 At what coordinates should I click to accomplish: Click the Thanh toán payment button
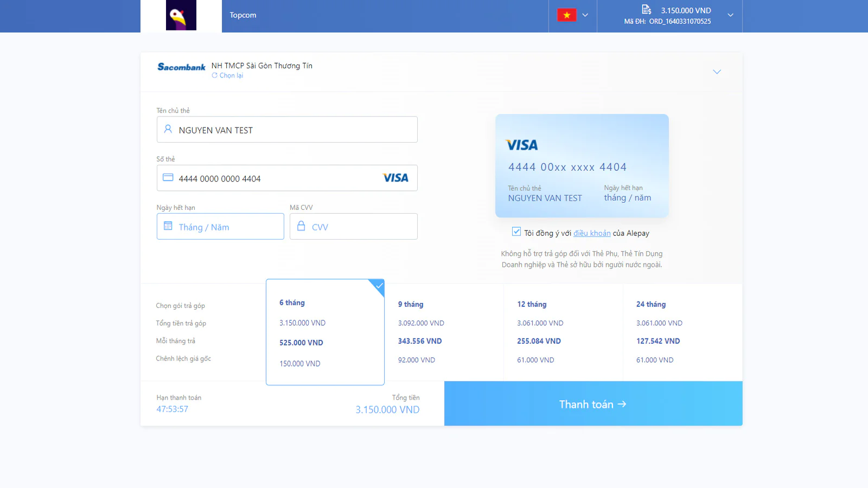point(593,403)
